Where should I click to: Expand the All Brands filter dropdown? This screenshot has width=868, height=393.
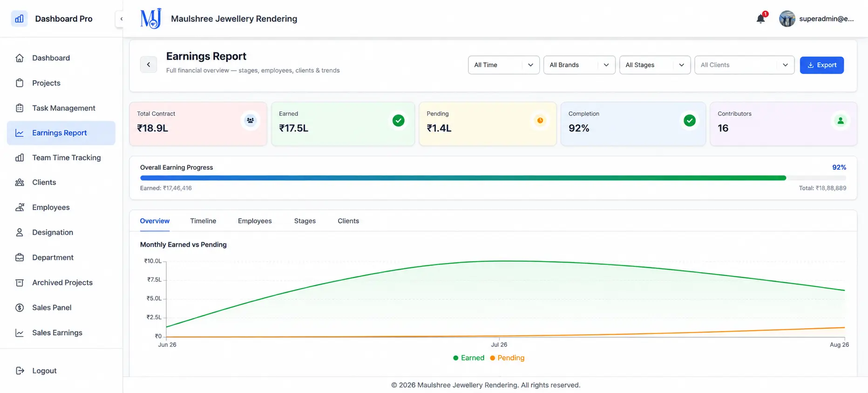tap(579, 65)
